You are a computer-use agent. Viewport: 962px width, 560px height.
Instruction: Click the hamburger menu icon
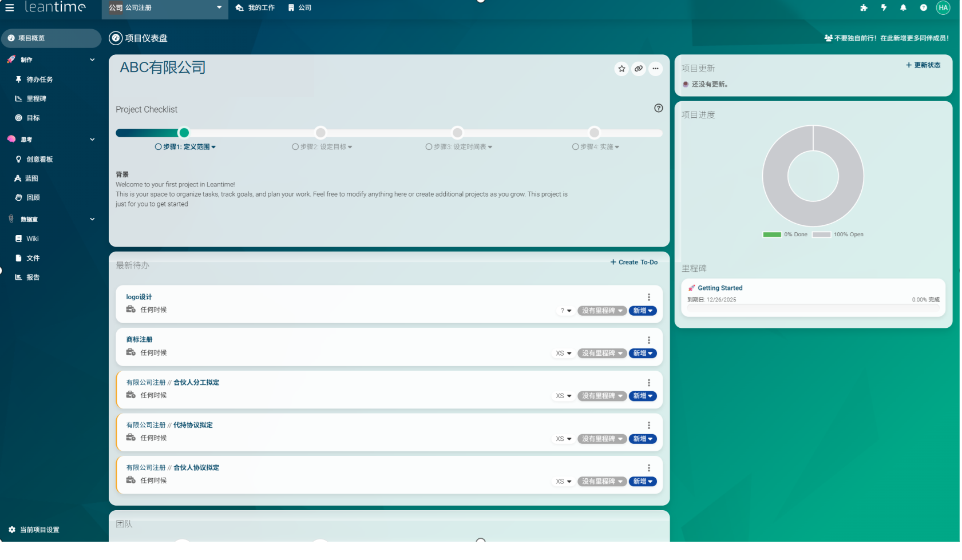coord(10,7)
